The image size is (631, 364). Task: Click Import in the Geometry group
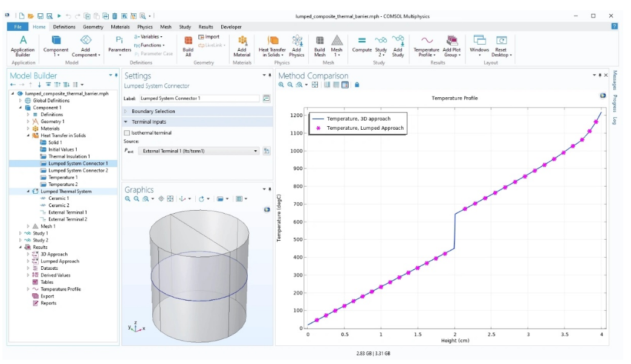click(x=209, y=37)
